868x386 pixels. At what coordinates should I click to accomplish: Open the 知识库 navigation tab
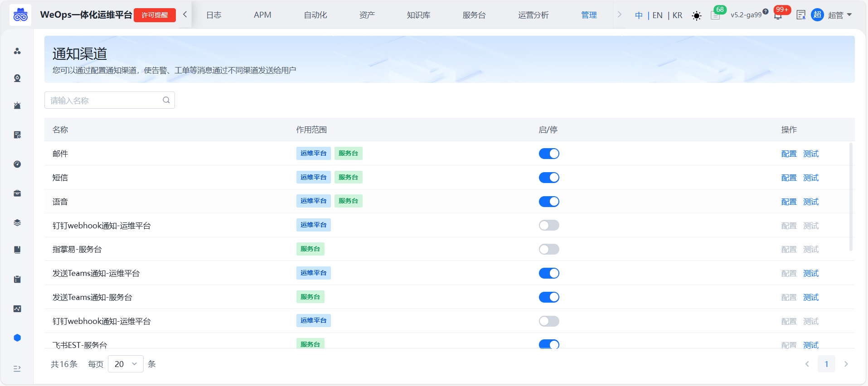click(x=418, y=15)
